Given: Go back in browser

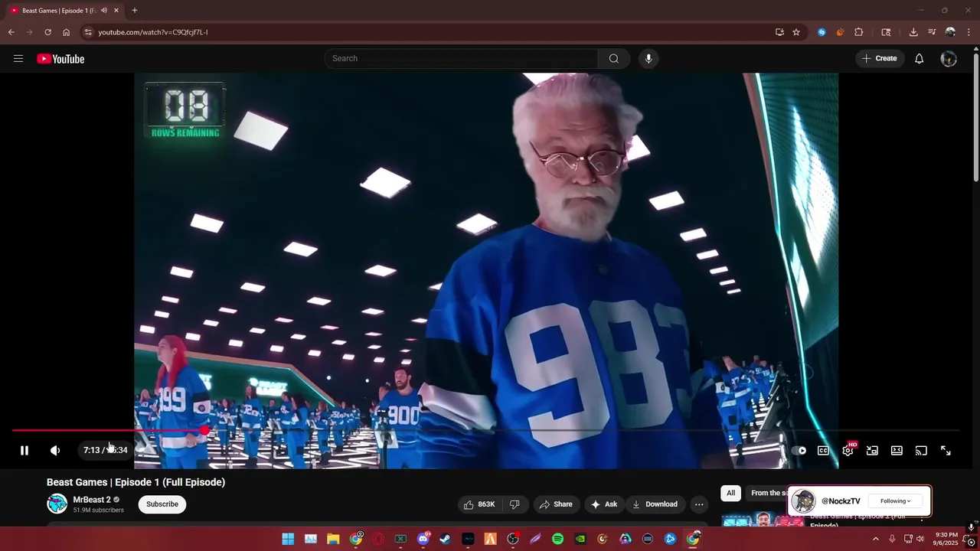Looking at the screenshot, I should click(x=11, y=32).
